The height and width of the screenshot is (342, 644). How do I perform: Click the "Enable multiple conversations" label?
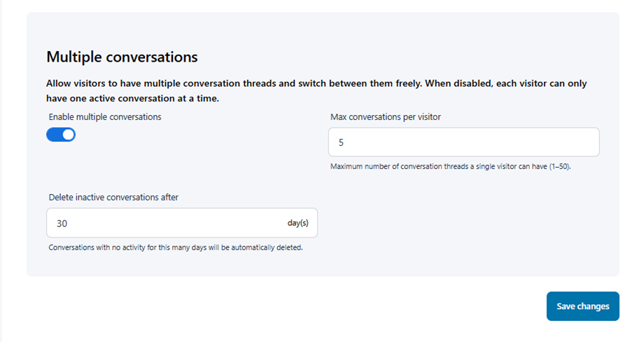click(x=105, y=117)
